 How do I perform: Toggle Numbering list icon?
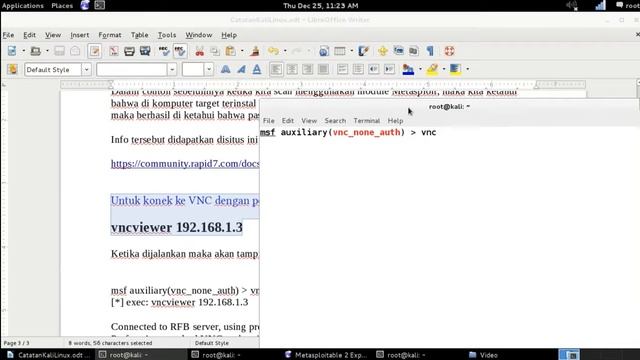click(342, 69)
